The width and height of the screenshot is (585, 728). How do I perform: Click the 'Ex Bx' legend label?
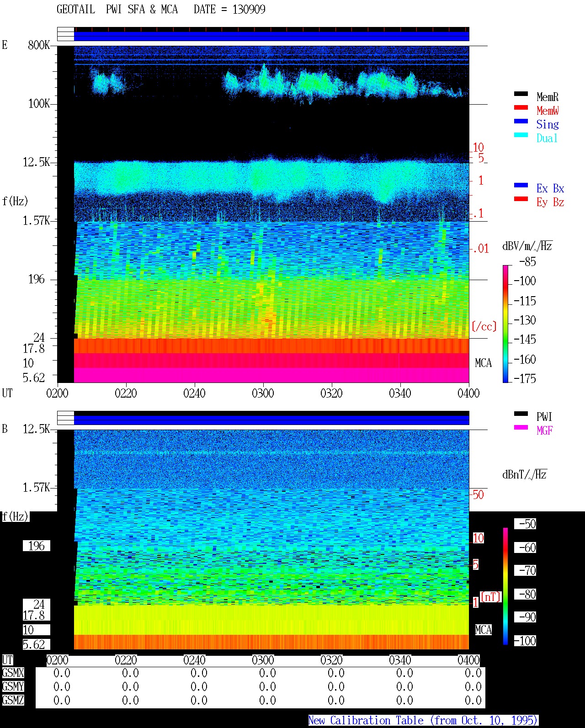click(x=550, y=188)
